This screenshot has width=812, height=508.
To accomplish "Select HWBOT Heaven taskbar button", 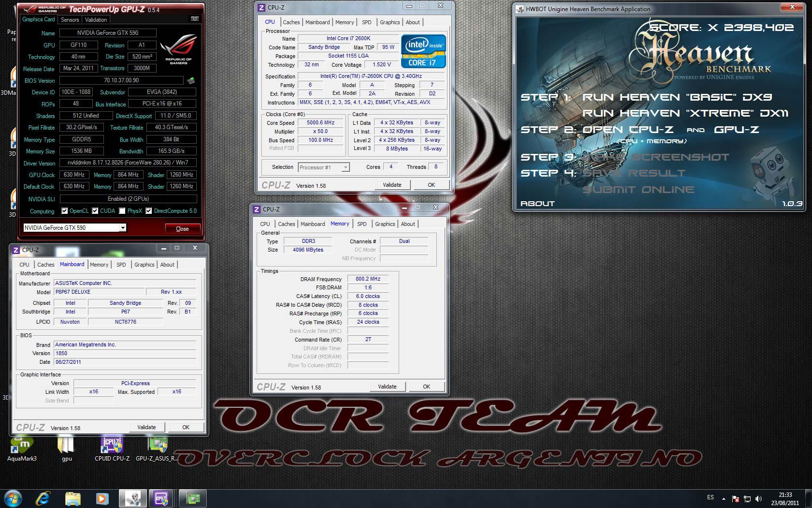I will (132, 498).
